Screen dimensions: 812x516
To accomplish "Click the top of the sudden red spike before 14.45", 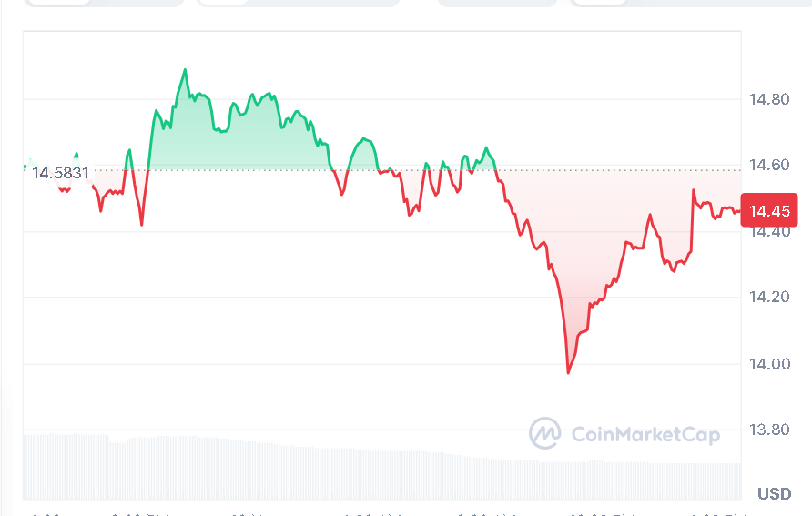I will tap(694, 191).
